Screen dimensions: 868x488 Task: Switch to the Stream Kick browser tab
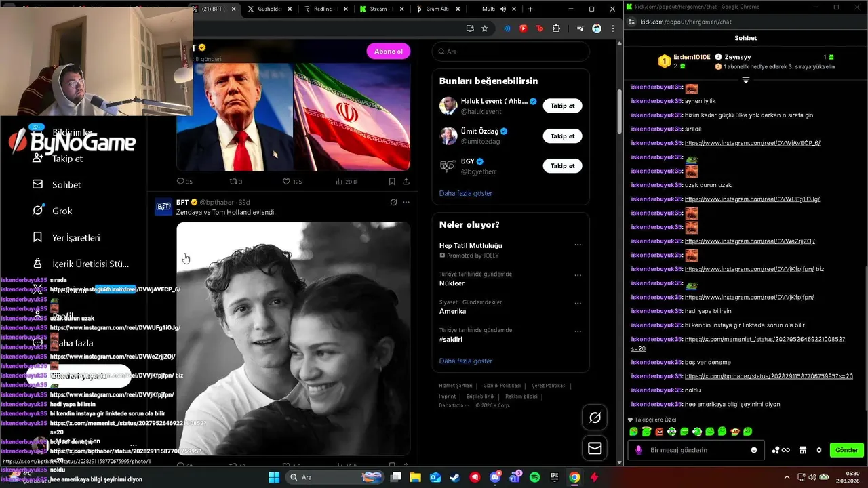tap(382, 9)
